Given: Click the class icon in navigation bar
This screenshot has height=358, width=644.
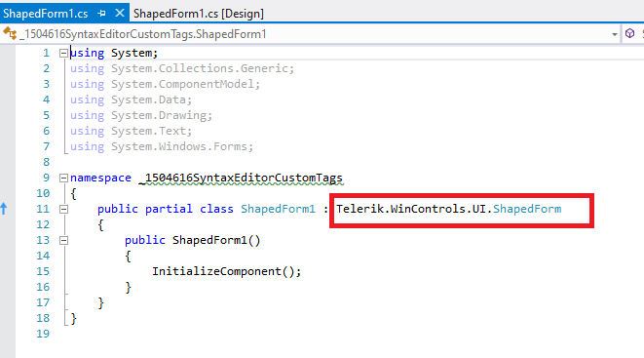Looking at the screenshot, I should pos(10,33).
